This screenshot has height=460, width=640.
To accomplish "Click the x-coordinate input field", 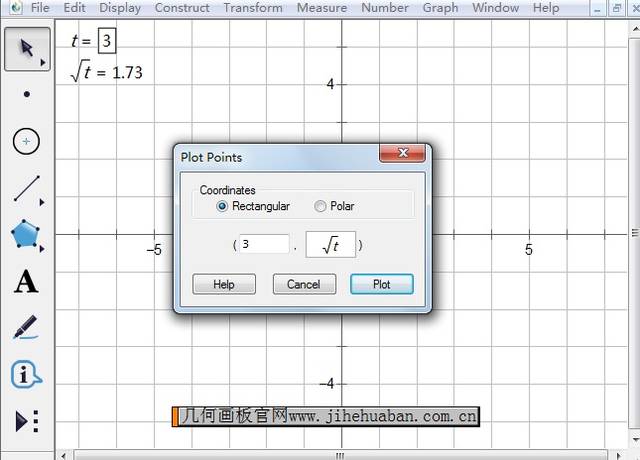I will coord(264,244).
